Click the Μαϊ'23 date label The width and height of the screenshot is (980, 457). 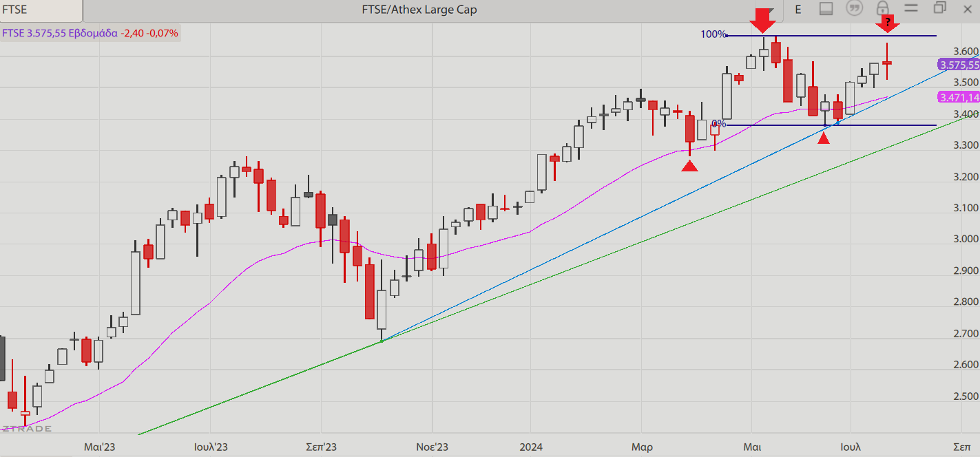click(99, 447)
